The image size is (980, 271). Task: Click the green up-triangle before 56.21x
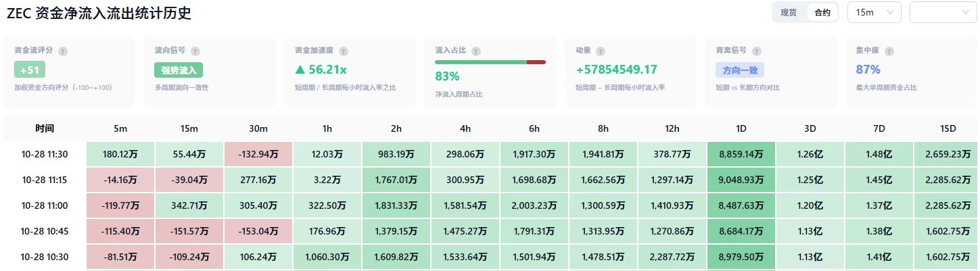click(x=300, y=69)
